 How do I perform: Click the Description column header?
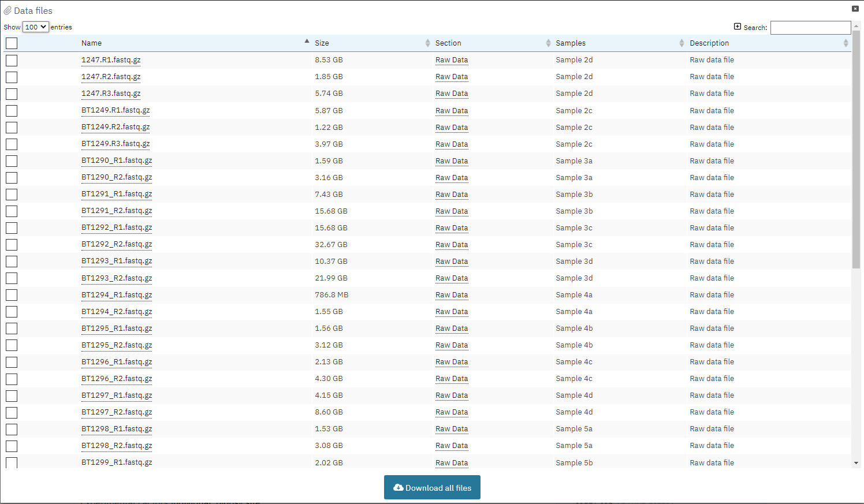[x=709, y=43]
